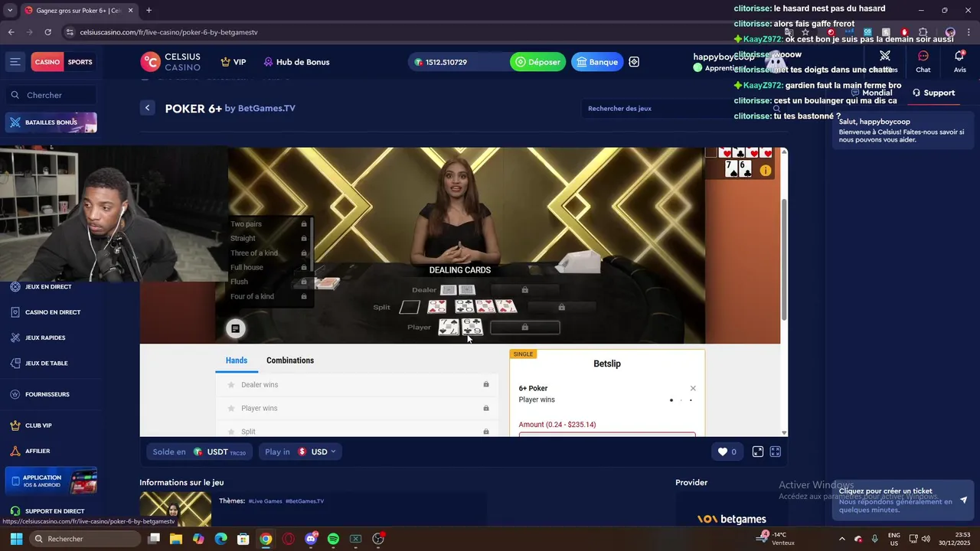980x551 pixels.
Task: Select the Combinations tab
Action: (290, 360)
